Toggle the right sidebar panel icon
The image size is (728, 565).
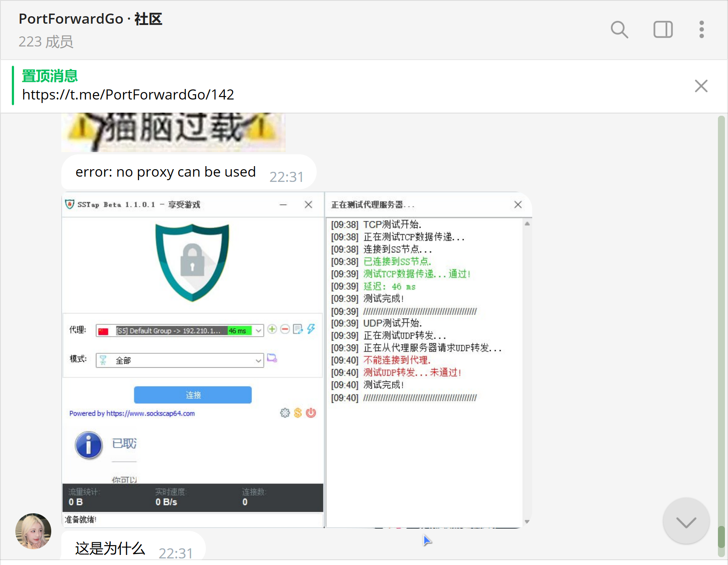click(x=663, y=30)
